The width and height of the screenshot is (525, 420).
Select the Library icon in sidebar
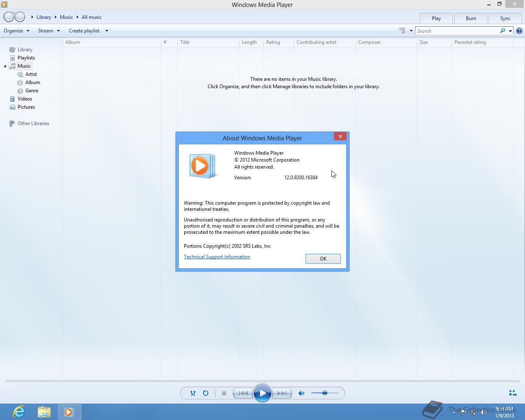tap(12, 50)
